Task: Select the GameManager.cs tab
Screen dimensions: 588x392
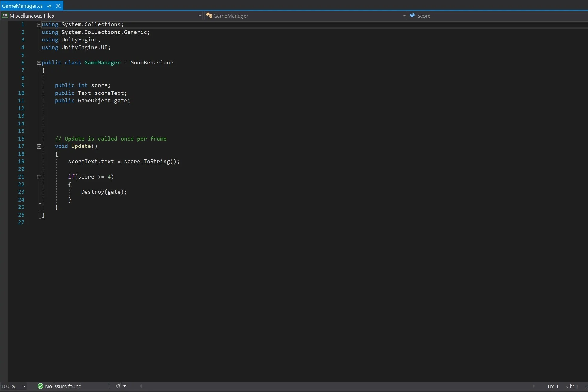Action: tap(22, 5)
